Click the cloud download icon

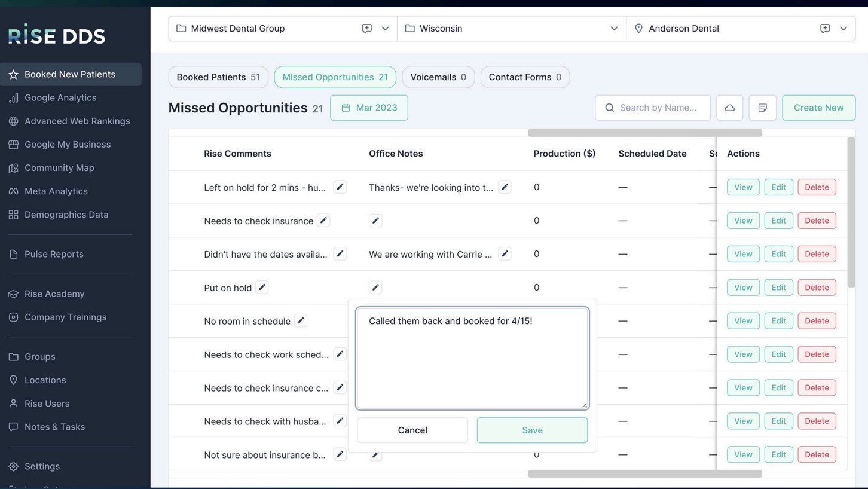tap(729, 108)
